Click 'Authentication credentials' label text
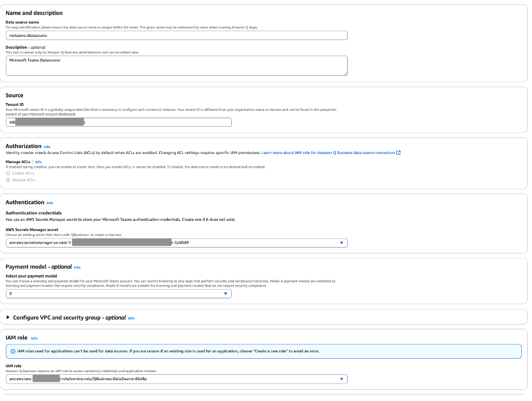532x401 pixels. (x=34, y=213)
